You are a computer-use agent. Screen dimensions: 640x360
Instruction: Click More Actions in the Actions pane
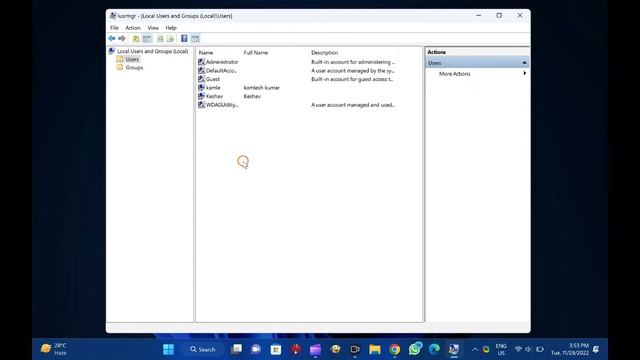pos(454,74)
